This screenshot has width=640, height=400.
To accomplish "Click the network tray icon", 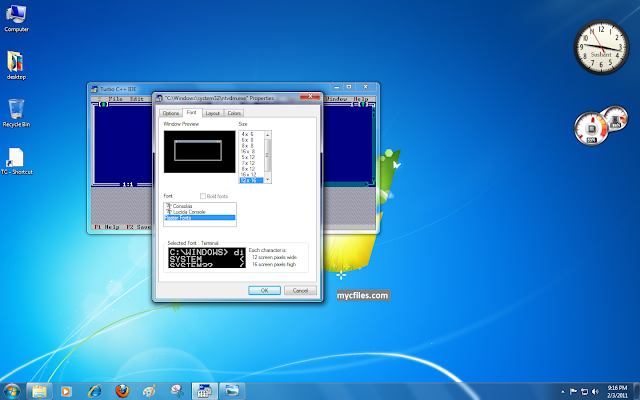I will click(584, 392).
